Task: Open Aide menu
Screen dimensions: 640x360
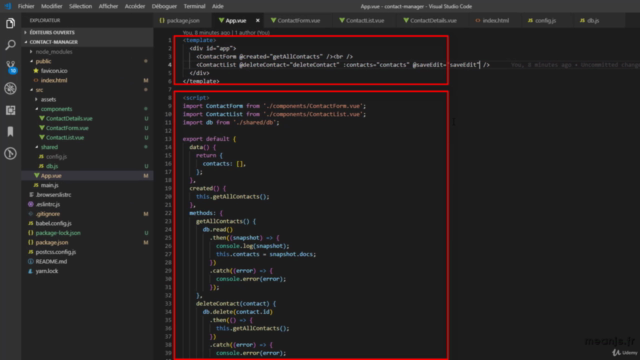Action: point(218,6)
